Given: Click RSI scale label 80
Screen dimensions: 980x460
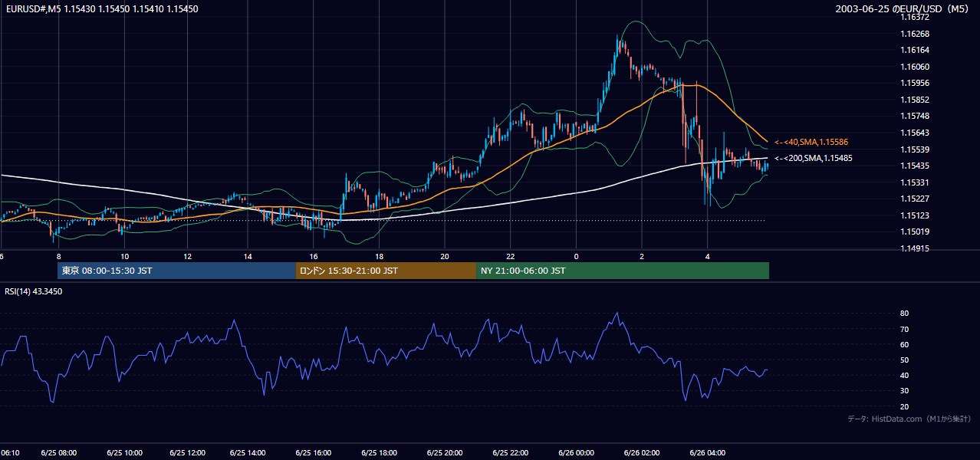Looking at the screenshot, I should coord(905,314).
